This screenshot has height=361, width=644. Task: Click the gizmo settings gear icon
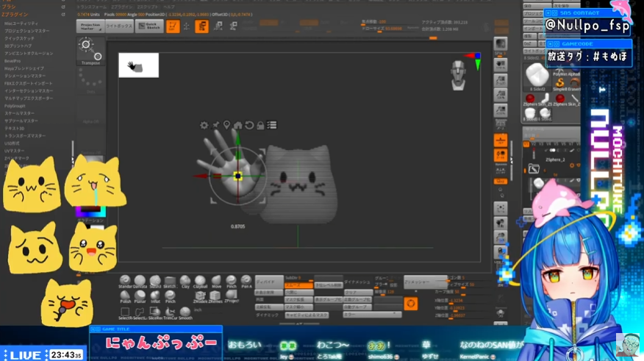[x=204, y=126]
